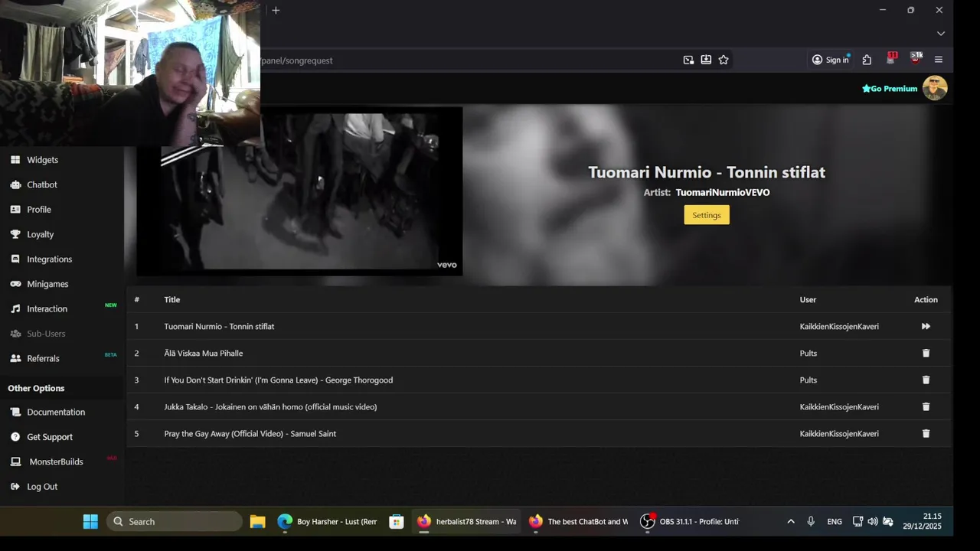Screen dimensions: 980x551
Task: Delete Älä Viskaa Mua Pihalle request
Action: 926,353
